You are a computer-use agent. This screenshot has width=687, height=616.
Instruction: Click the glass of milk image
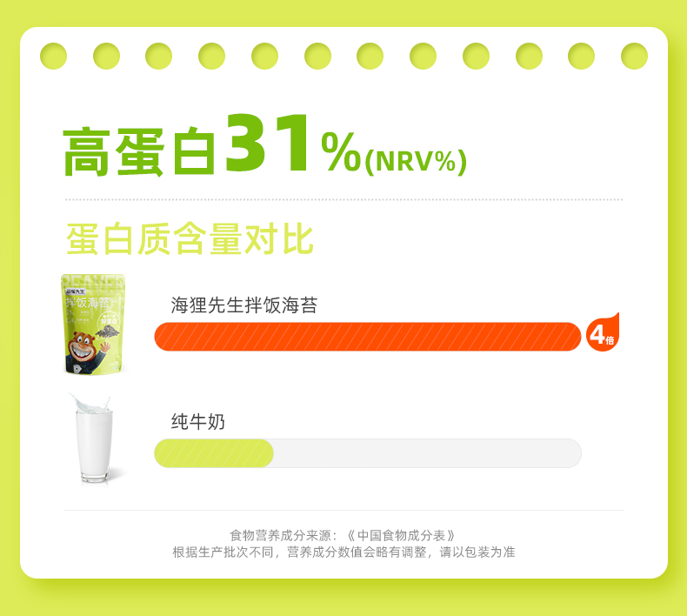[x=93, y=439]
